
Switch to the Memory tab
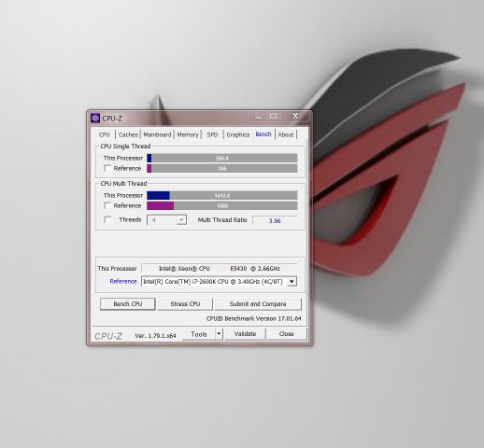click(188, 134)
